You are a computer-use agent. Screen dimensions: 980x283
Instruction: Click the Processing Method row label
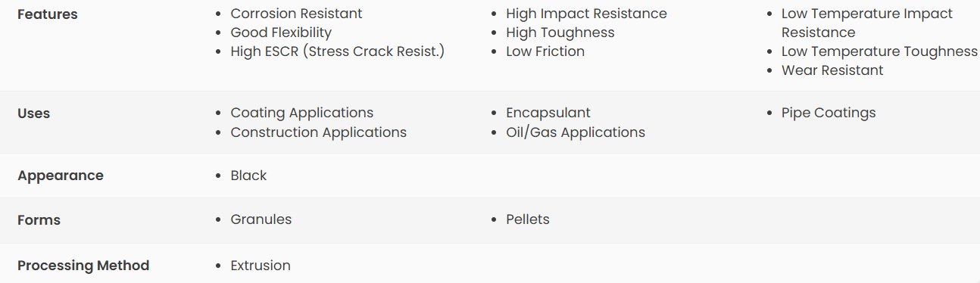point(83,266)
